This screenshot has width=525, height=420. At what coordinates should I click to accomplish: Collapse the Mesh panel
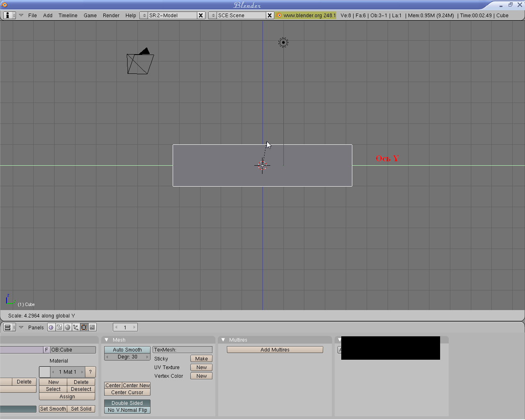tap(107, 340)
